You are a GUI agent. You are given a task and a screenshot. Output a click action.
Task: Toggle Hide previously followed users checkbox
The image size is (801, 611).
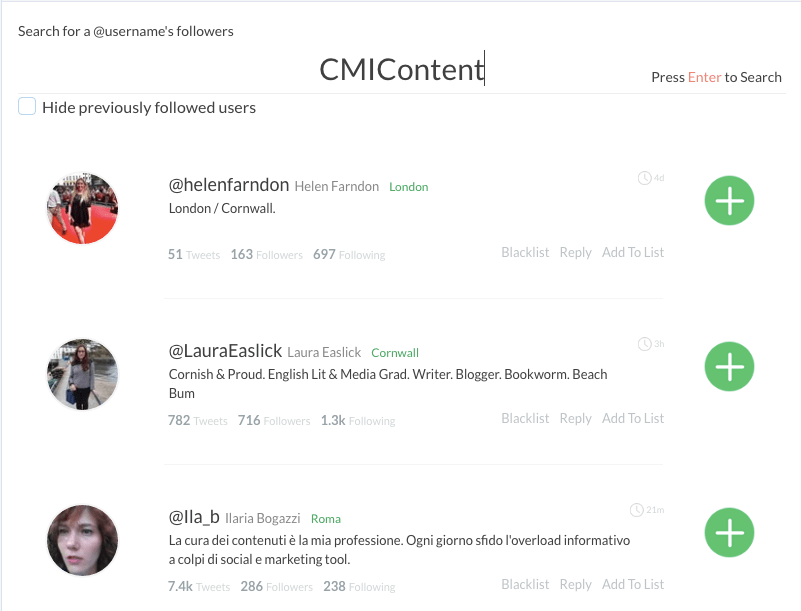(x=27, y=106)
